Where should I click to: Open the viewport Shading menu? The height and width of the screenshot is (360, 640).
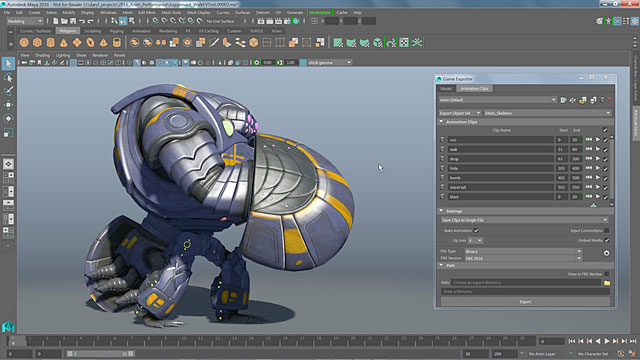coord(42,55)
